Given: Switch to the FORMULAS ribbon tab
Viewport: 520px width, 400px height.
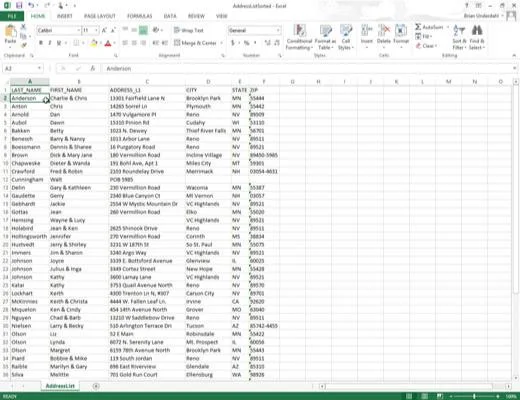Looking at the screenshot, I should click(x=139, y=16).
